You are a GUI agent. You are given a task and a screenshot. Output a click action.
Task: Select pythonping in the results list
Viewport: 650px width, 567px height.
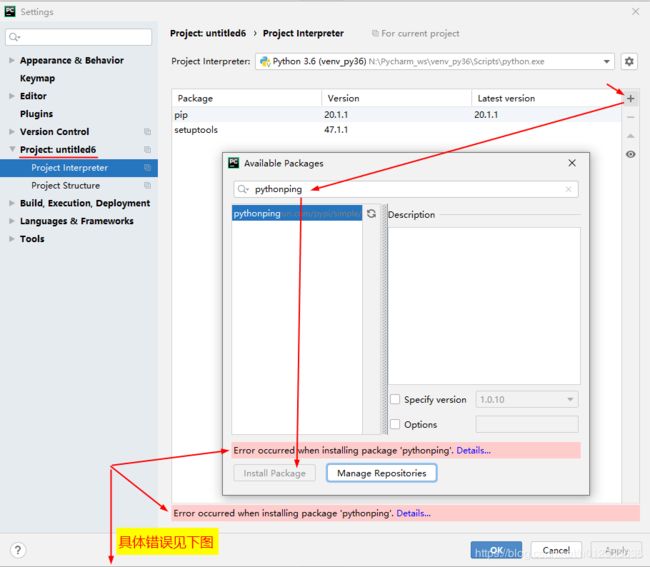click(297, 213)
